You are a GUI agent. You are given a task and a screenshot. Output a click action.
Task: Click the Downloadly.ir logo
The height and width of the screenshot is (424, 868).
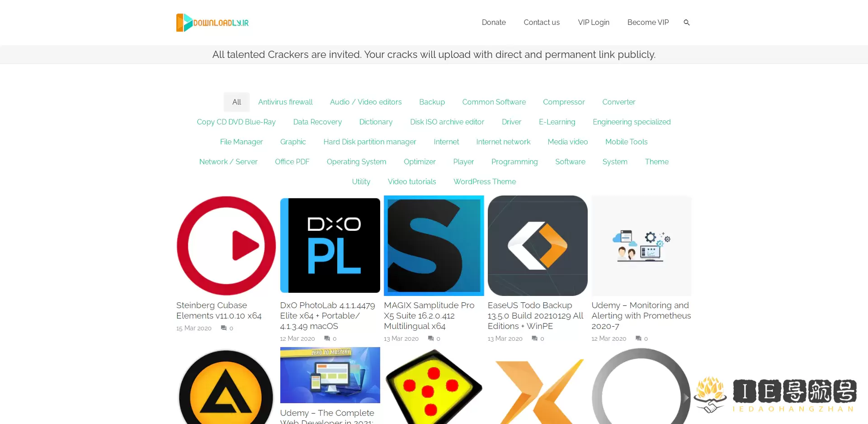click(x=212, y=23)
